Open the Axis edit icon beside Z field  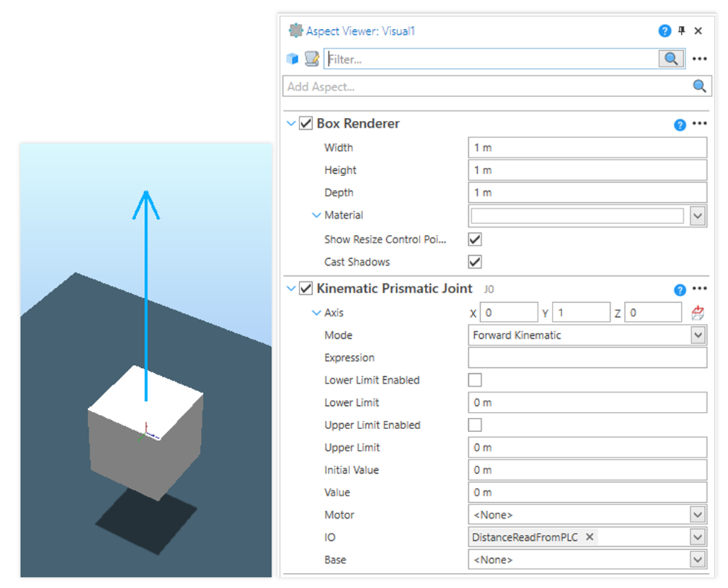[x=697, y=312]
